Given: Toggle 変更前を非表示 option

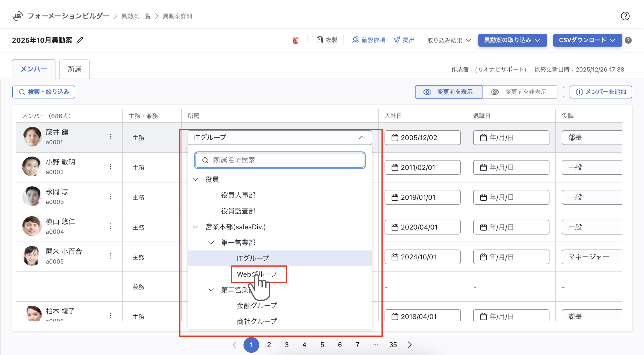Looking at the screenshot, I should coord(519,92).
